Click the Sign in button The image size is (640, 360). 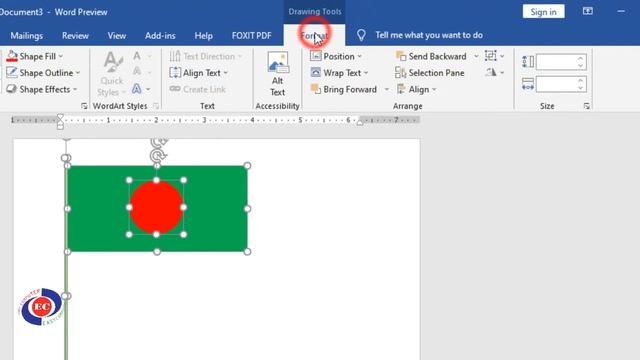[x=543, y=12]
